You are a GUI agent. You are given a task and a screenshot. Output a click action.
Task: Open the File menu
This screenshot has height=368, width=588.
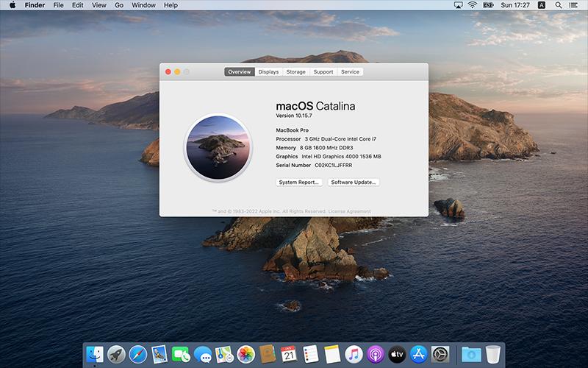58,5
